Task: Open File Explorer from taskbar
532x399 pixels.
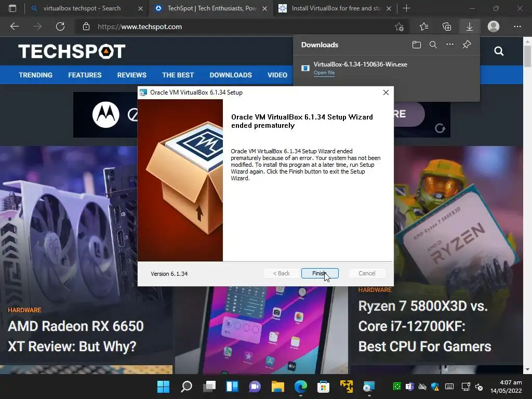Action: pyautogui.click(x=278, y=387)
